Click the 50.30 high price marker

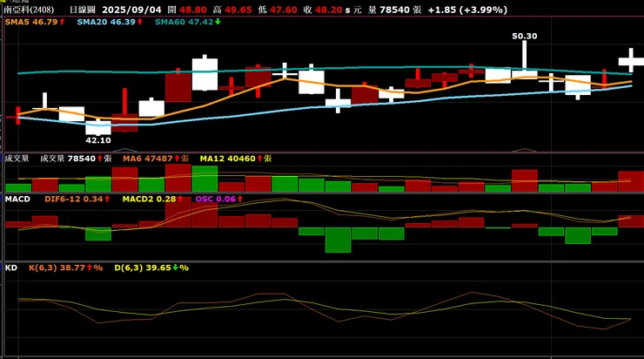coord(525,37)
